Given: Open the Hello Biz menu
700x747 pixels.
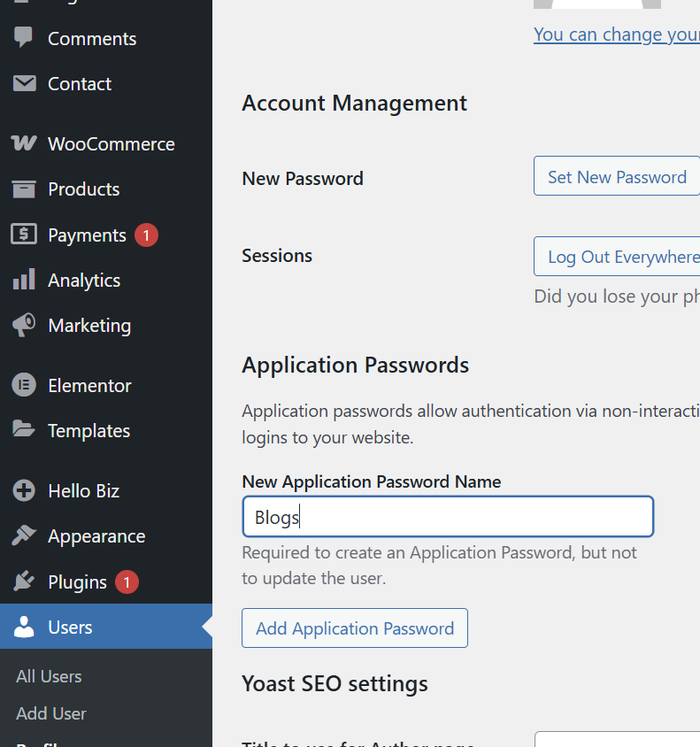Looking at the screenshot, I should [83, 491].
